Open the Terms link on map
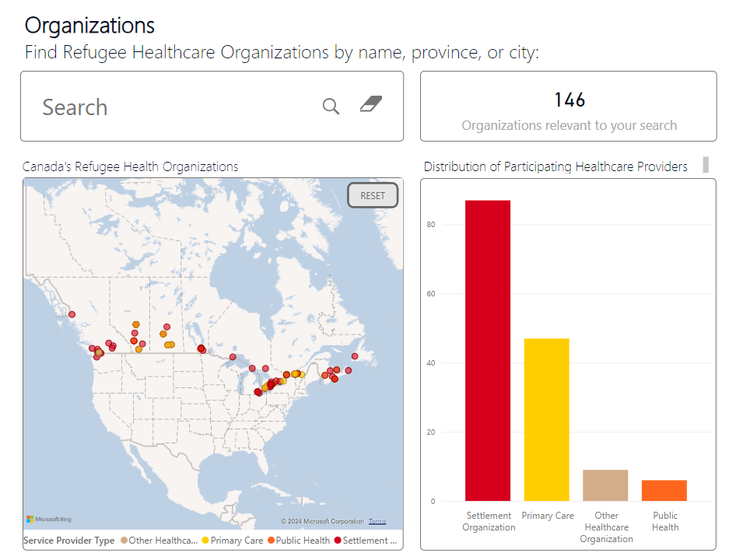This screenshot has width=729, height=560. pos(377,521)
